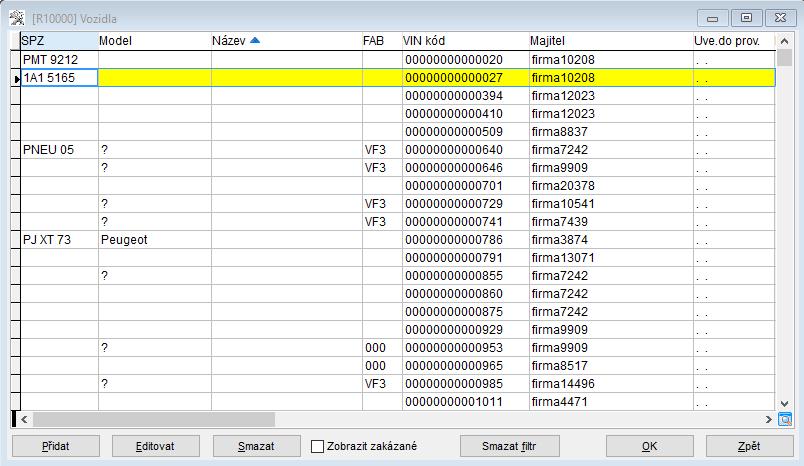
Task: Click the scroll up arrow
Action: [x=784, y=41]
